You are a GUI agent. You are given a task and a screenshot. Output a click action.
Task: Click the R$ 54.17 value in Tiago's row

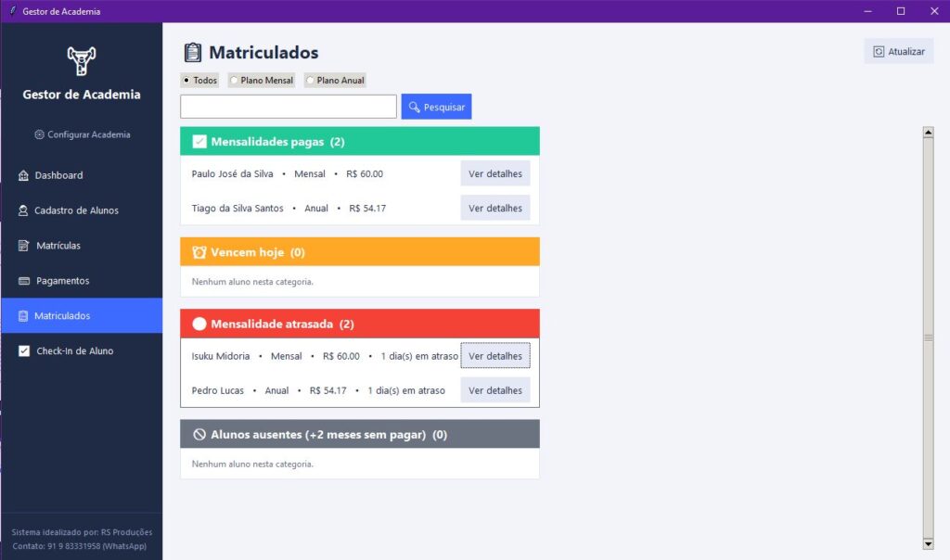(367, 209)
